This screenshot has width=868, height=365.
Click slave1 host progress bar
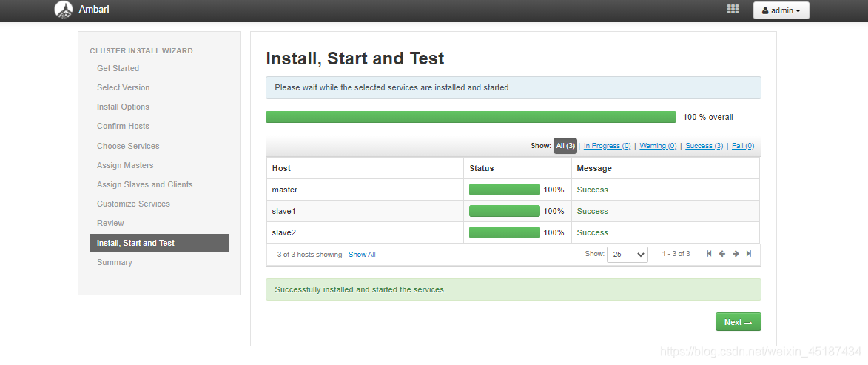(505, 211)
